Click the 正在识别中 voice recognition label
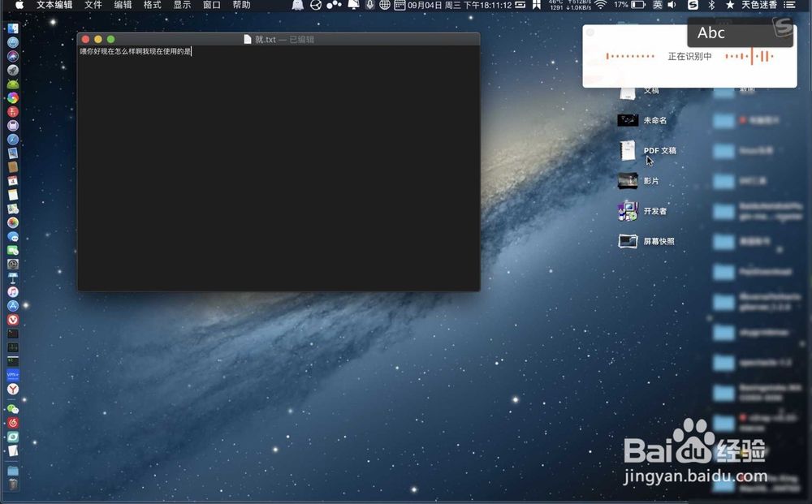The height and width of the screenshot is (504, 812). pos(689,56)
